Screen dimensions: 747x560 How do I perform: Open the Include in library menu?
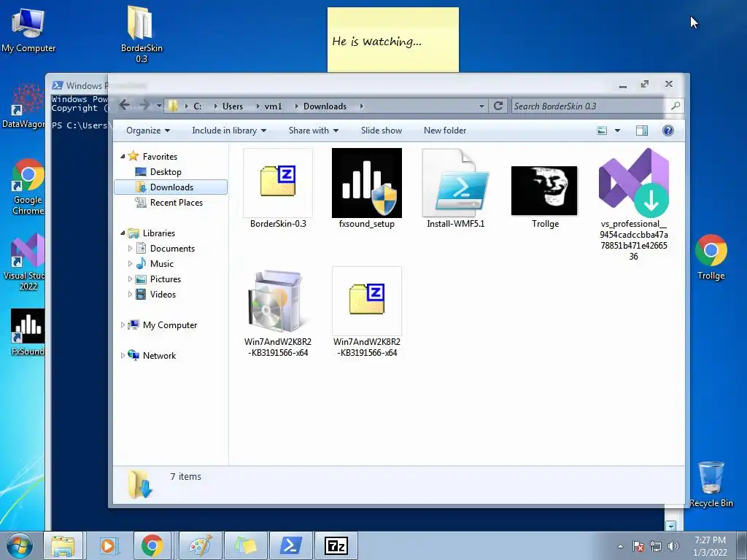(x=228, y=131)
